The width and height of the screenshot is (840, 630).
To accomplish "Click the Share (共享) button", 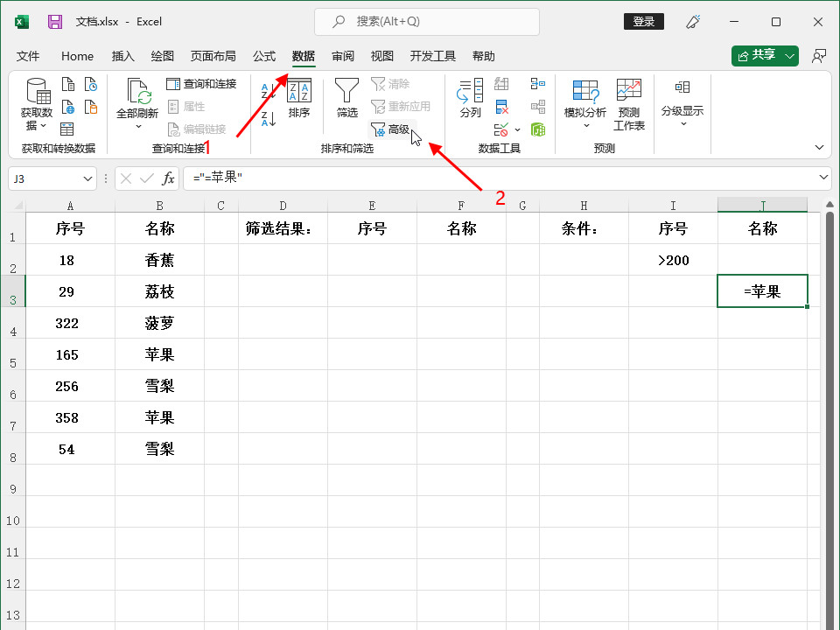I will click(756, 56).
